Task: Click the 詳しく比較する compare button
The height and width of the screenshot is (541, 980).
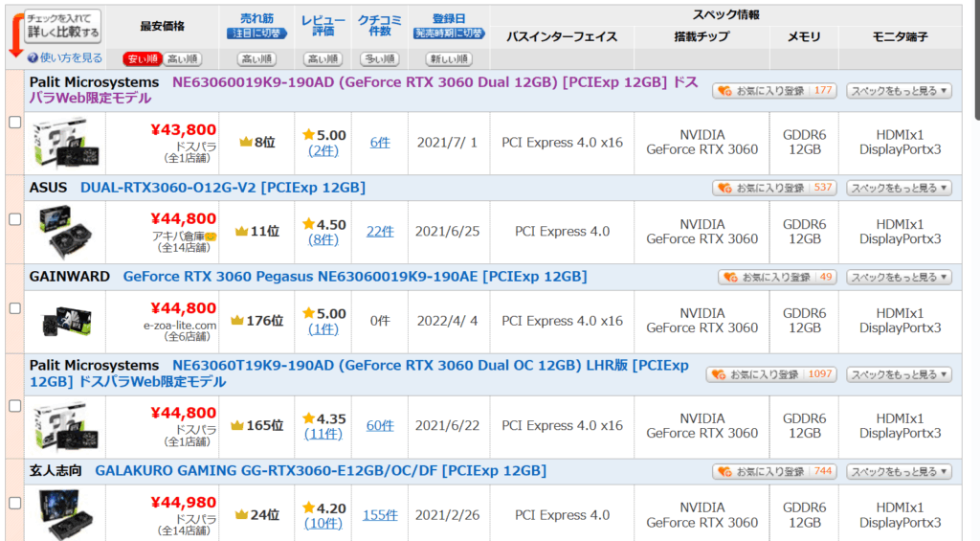Action: tap(62, 26)
